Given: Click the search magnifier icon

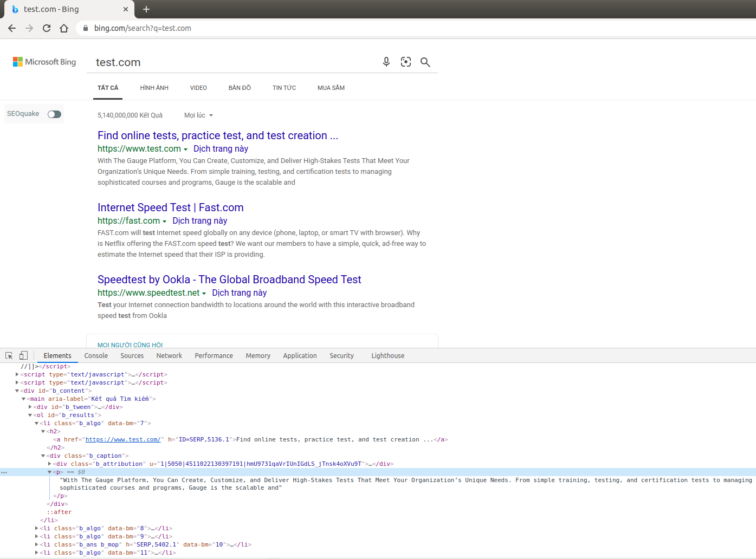Looking at the screenshot, I should 425,62.
